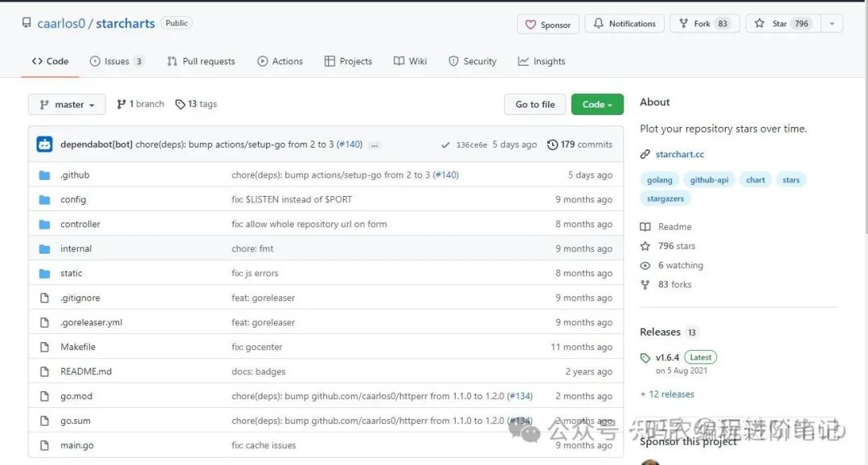Click the green check status icon beside 136ce6e
Image resolution: width=868 pixels, height=465 pixels.
click(445, 145)
